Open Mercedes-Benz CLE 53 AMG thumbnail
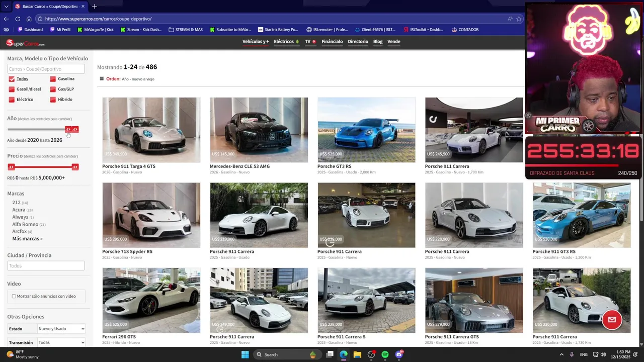Viewport: 644px width, 362px height. (259, 130)
